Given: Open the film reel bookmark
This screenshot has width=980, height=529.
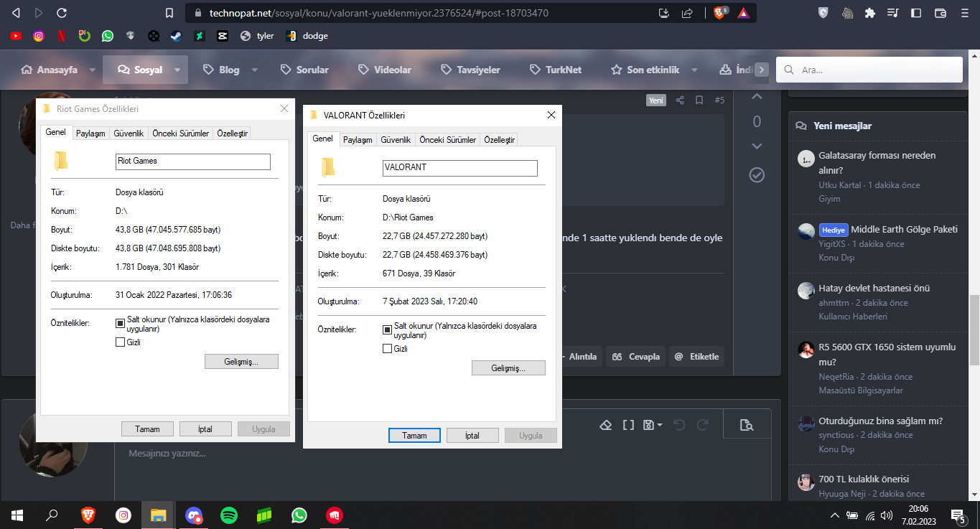Looking at the screenshot, I should tap(154, 36).
